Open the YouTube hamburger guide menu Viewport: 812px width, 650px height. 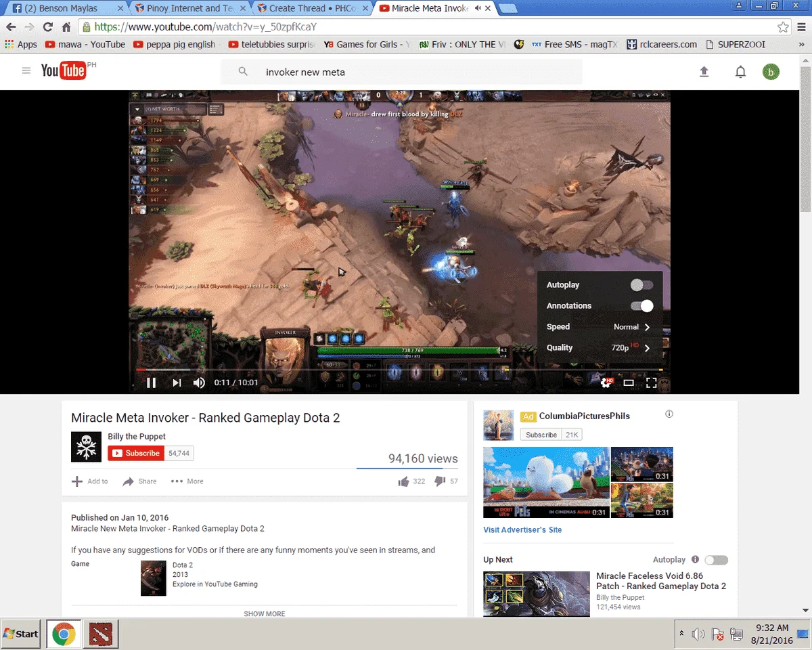[x=26, y=70]
